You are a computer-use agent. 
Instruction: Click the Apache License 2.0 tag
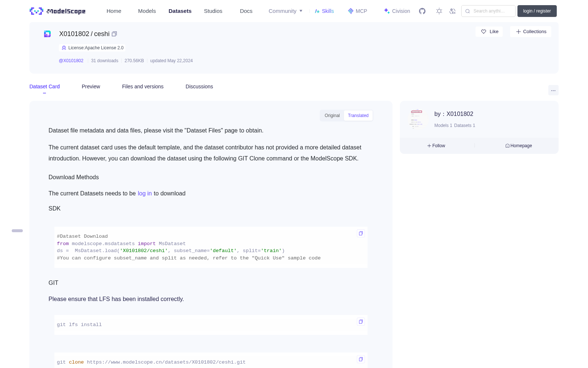click(x=92, y=48)
